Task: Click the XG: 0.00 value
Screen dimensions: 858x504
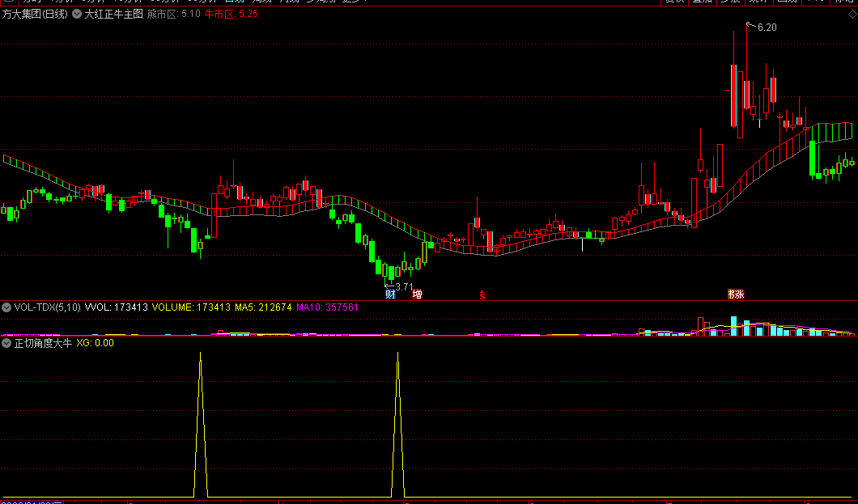Action: point(96,343)
